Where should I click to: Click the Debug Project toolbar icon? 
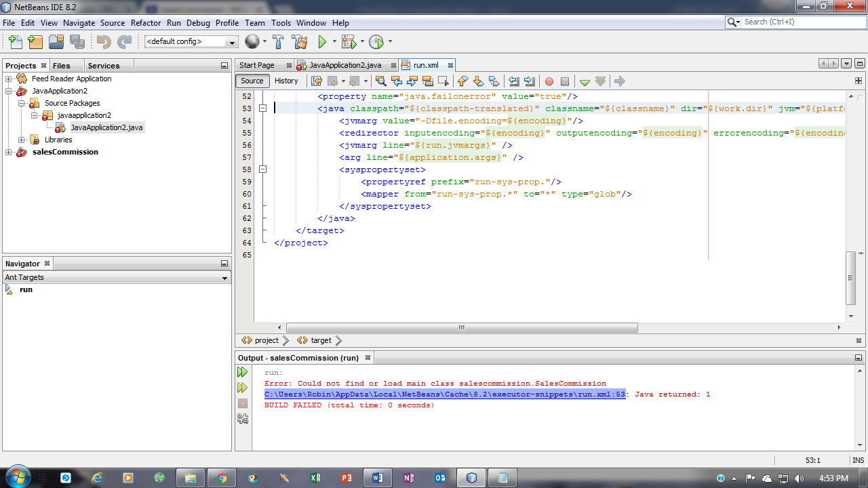pos(349,42)
